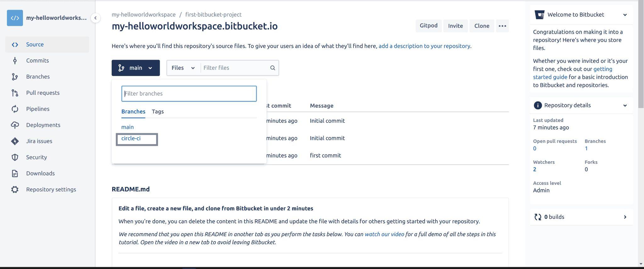Click the Deployments cloud icon
The width and height of the screenshot is (644, 269).
click(15, 125)
